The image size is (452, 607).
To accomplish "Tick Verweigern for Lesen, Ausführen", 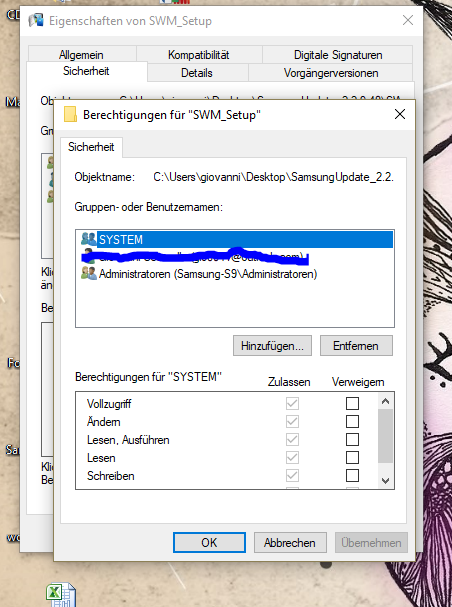I will [x=352, y=439].
